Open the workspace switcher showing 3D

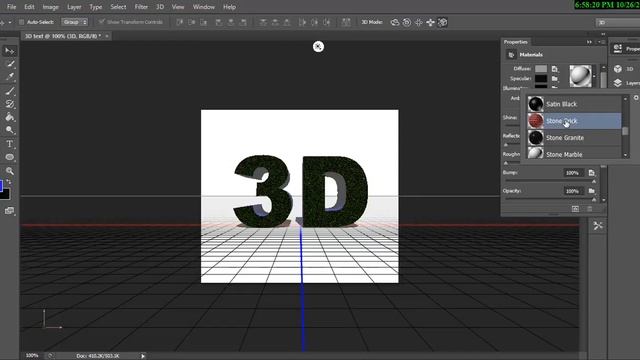pos(618,22)
